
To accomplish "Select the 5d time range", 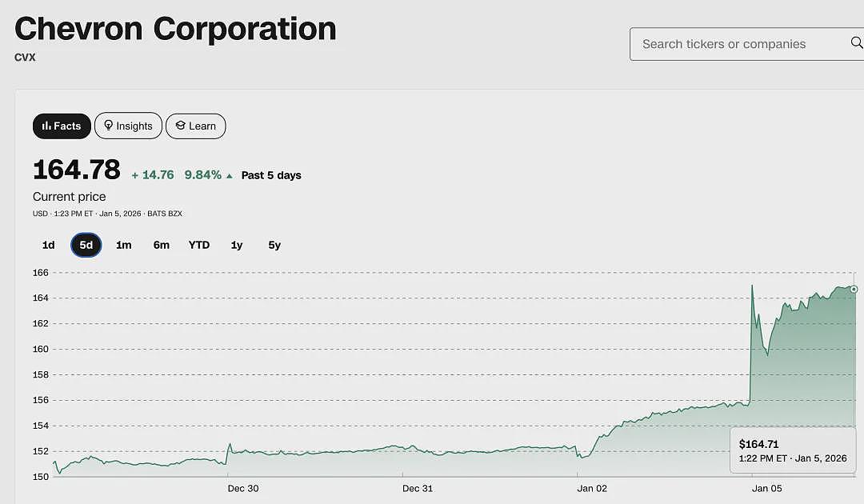I will pyautogui.click(x=86, y=245).
